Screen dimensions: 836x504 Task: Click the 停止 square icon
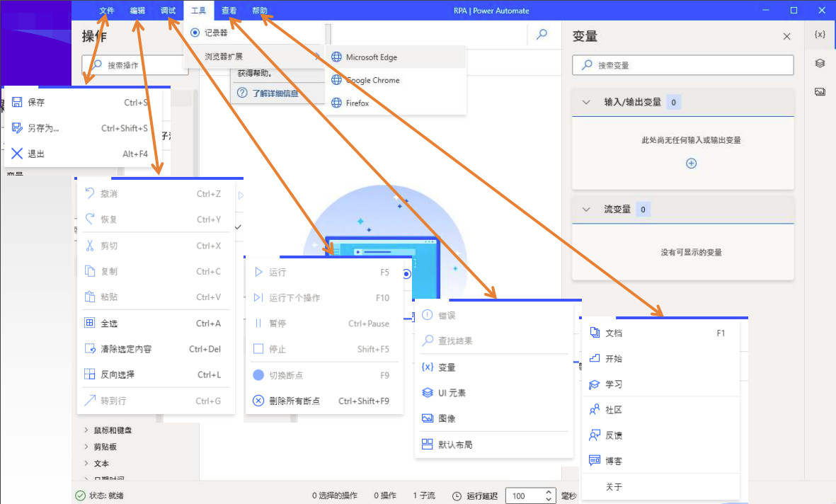(258, 349)
